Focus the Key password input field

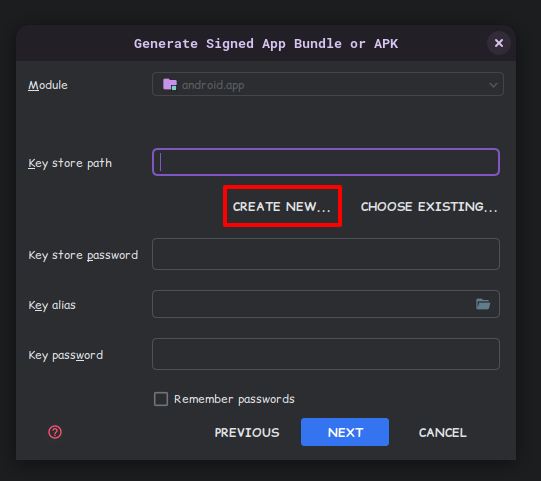coord(326,354)
